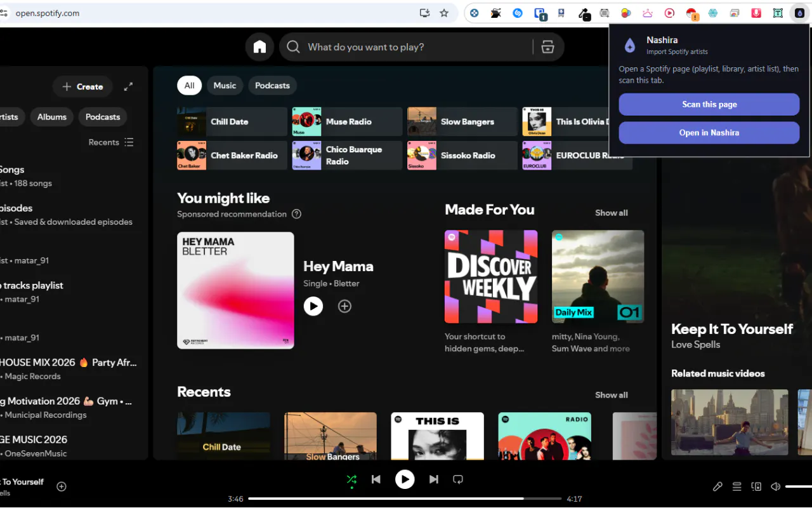Screen dimensions: 812x508
Task: Open the Hey Mama title link
Action: tap(338, 267)
